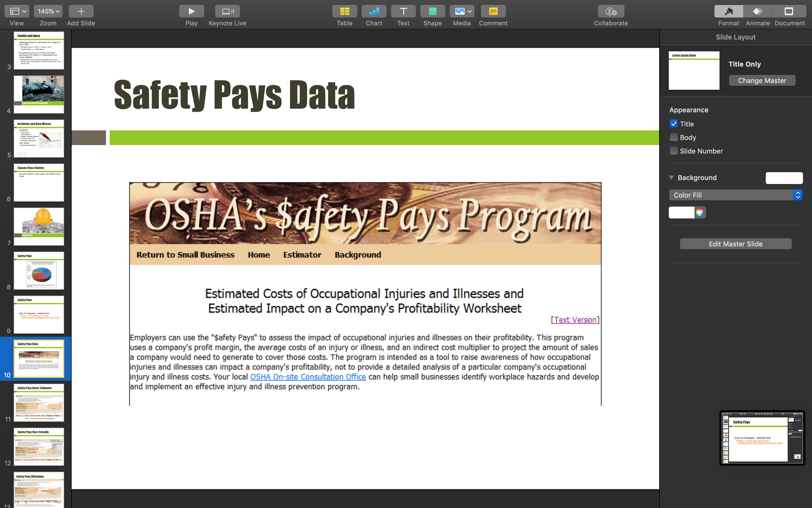Enable the Body checkbox
This screenshot has height=508, width=812.
coord(674,137)
